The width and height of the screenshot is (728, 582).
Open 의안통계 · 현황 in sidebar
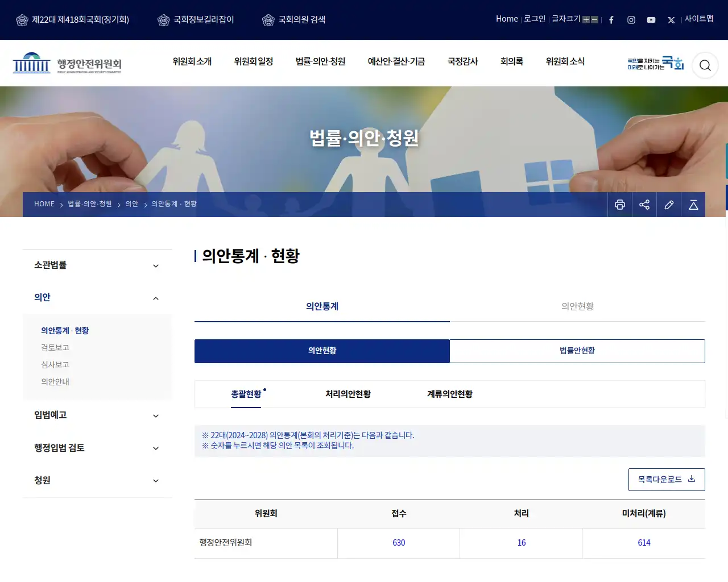point(65,331)
